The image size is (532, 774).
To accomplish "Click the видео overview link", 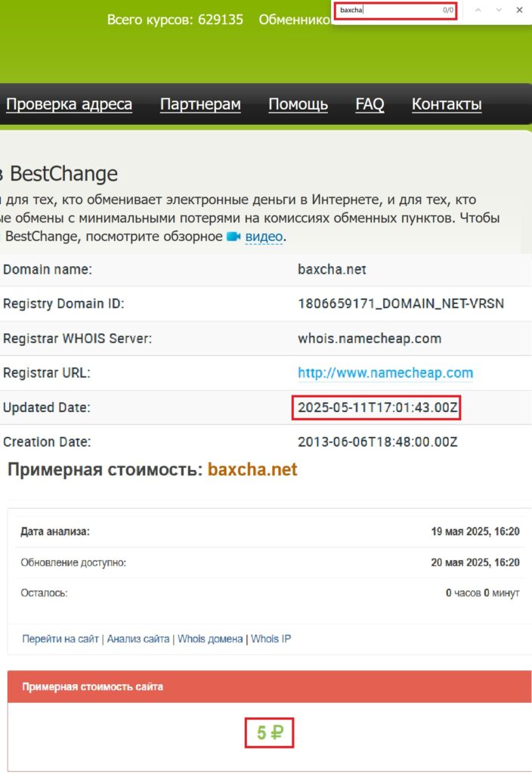I will 264,237.
